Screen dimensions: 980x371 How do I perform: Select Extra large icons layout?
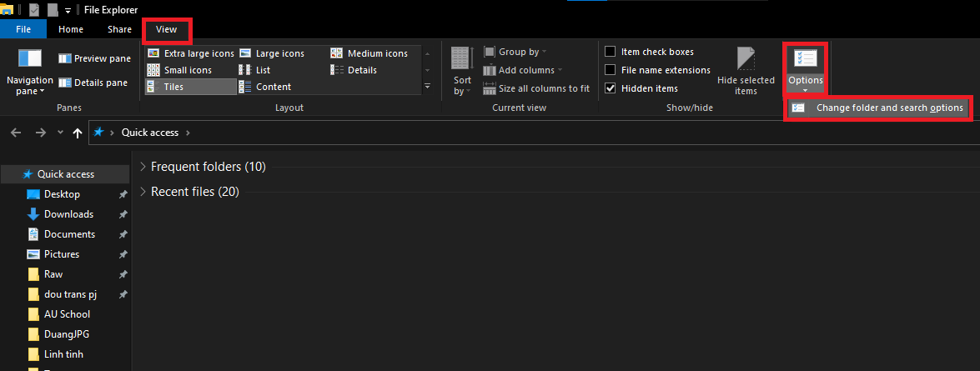pos(190,53)
